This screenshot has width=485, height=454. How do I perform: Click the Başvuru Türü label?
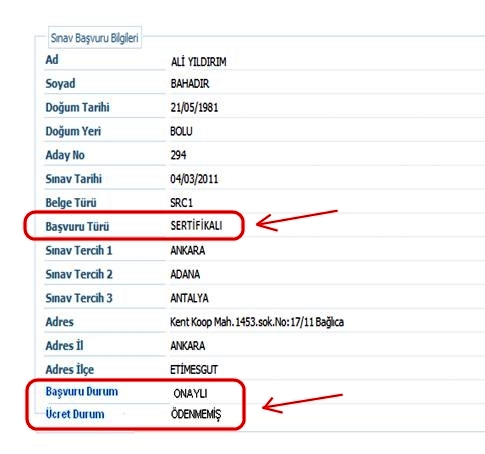tap(77, 227)
